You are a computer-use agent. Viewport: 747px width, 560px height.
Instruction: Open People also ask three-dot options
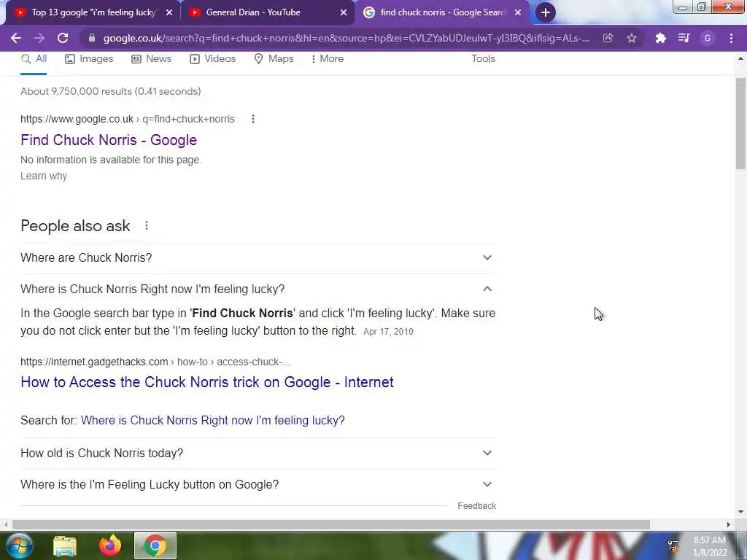[146, 226]
